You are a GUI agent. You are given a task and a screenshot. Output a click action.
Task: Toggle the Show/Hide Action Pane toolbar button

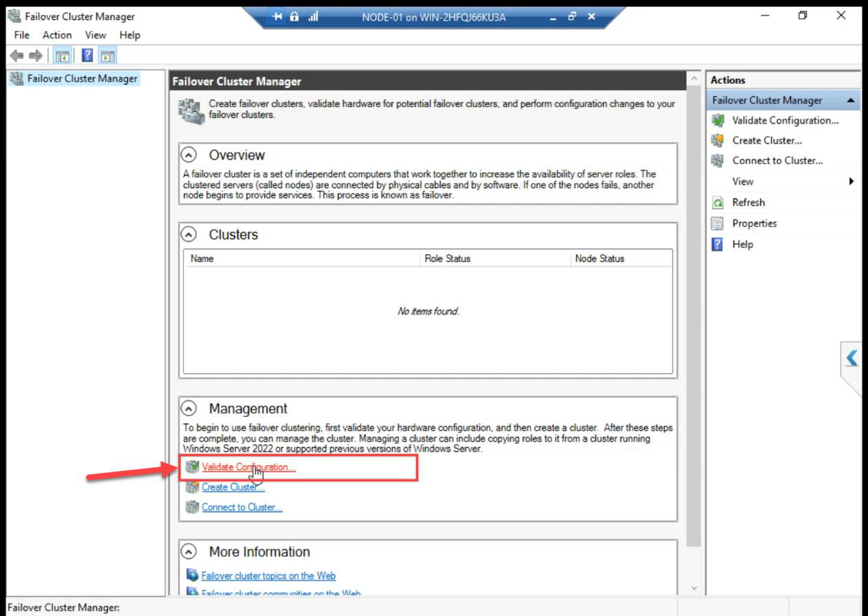[107, 56]
